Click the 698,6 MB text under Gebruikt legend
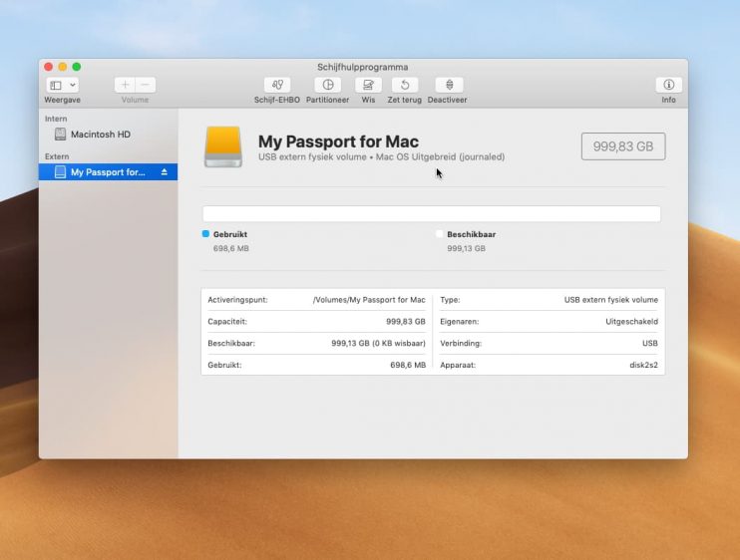The width and height of the screenshot is (740, 560). (230, 248)
